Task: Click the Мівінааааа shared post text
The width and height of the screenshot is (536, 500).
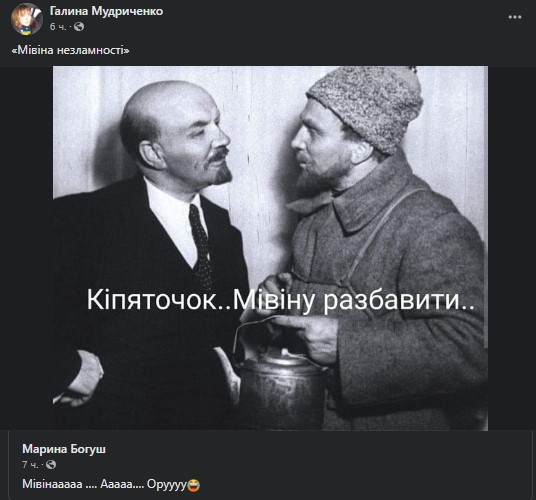Action: pyautogui.click(x=111, y=484)
